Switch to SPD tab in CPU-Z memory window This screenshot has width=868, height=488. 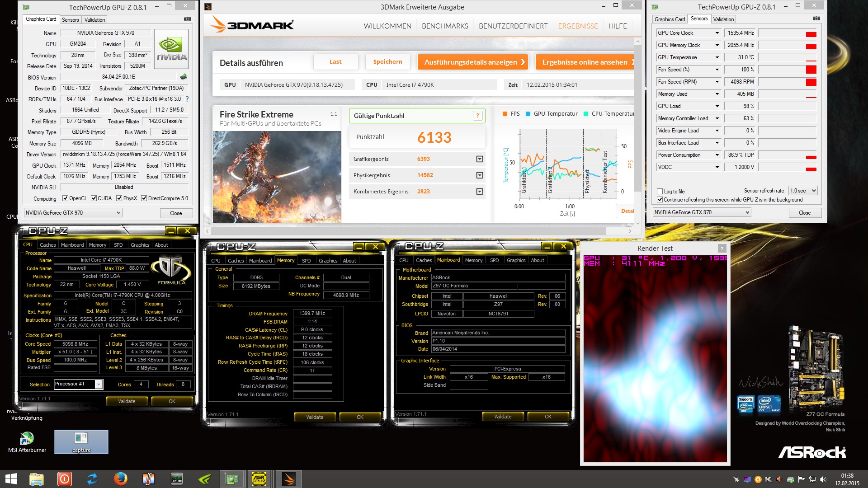click(306, 261)
